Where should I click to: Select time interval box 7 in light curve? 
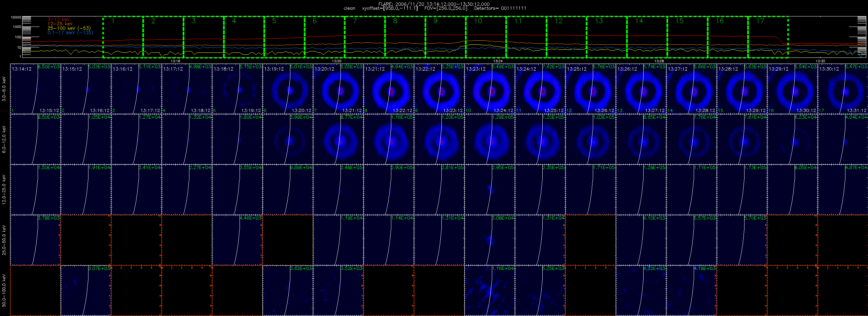[x=365, y=37]
